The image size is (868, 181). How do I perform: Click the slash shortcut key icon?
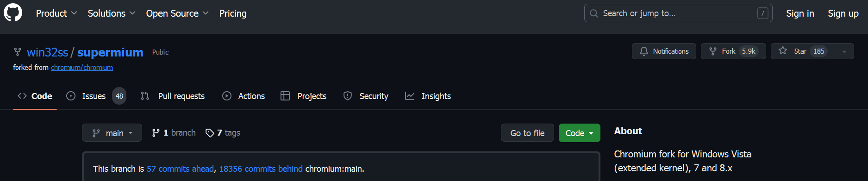[x=762, y=13]
